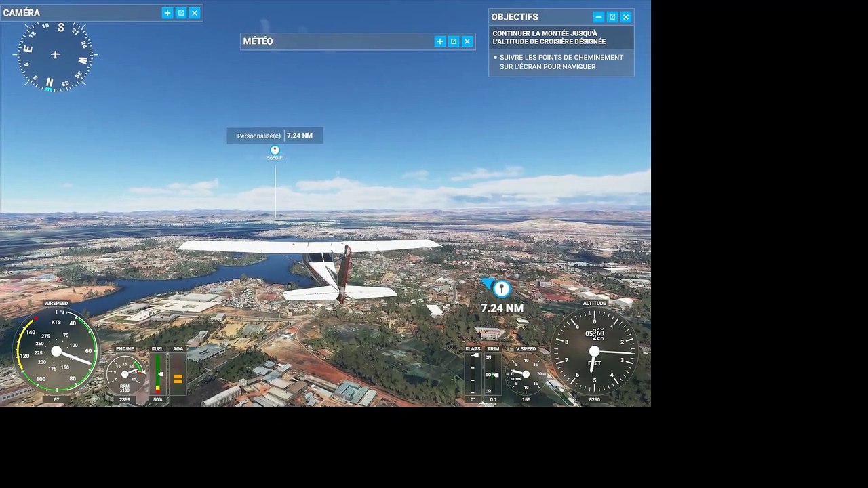Click the airspeed readout value 67
This screenshot has height=488, width=868.
click(56, 400)
